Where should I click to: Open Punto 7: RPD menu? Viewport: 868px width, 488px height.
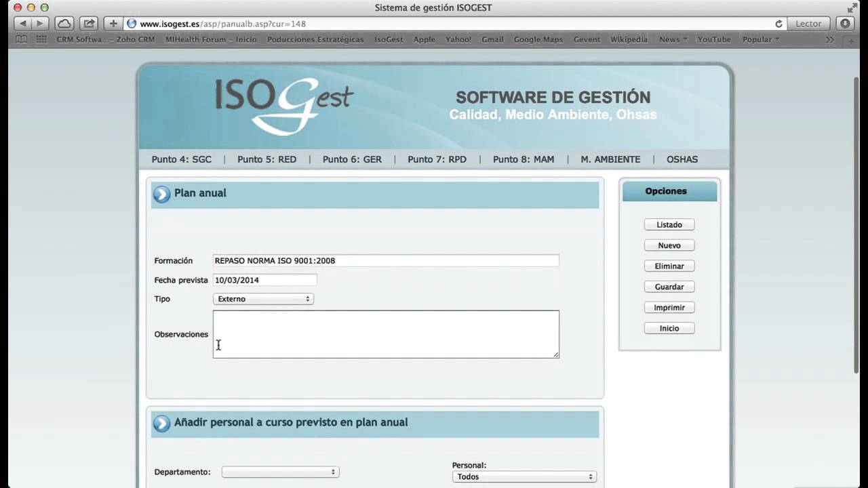click(x=437, y=159)
